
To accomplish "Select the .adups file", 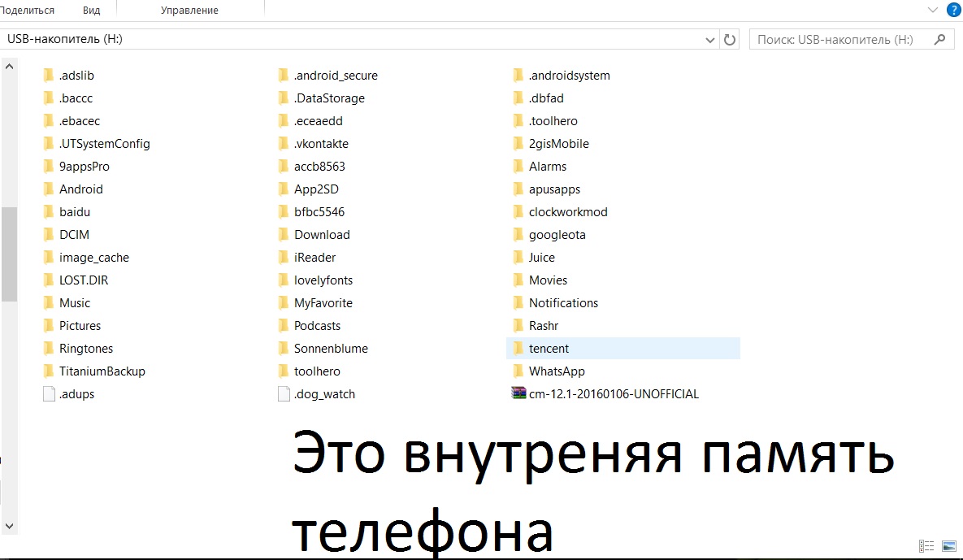I will 76,394.
